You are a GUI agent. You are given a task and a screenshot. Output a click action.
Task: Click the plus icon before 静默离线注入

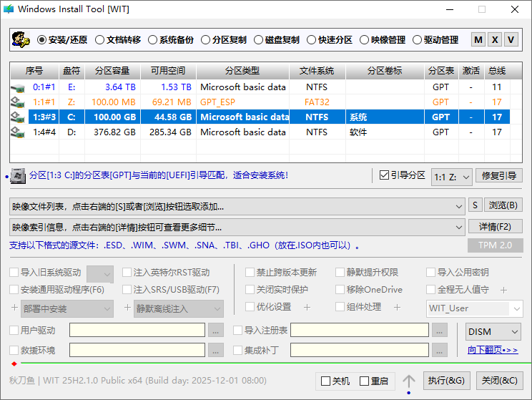(127, 308)
